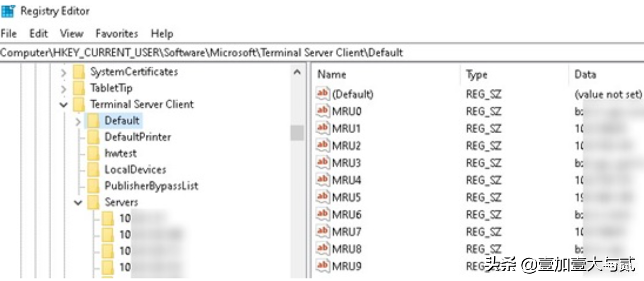Image resolution: width=644 pixels, height=281 pixels.
Task: Select the Terminal Server Client folder icon
Action: tap(79, 104)
